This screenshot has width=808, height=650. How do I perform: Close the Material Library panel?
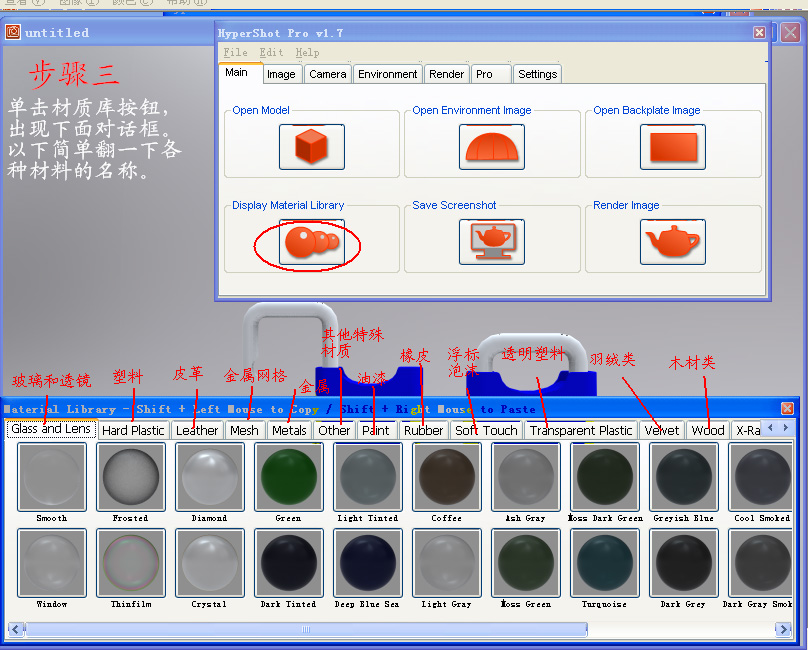787,408
